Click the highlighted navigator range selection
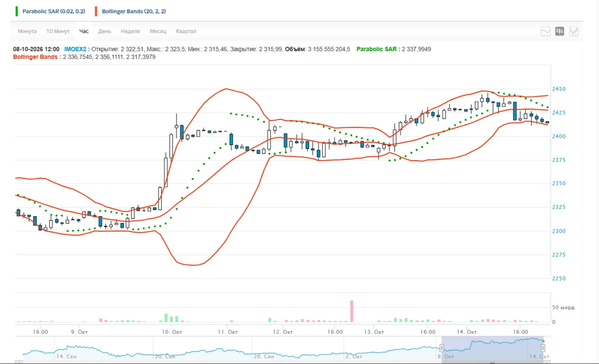The image size is (599, 364). click(492, 348)
